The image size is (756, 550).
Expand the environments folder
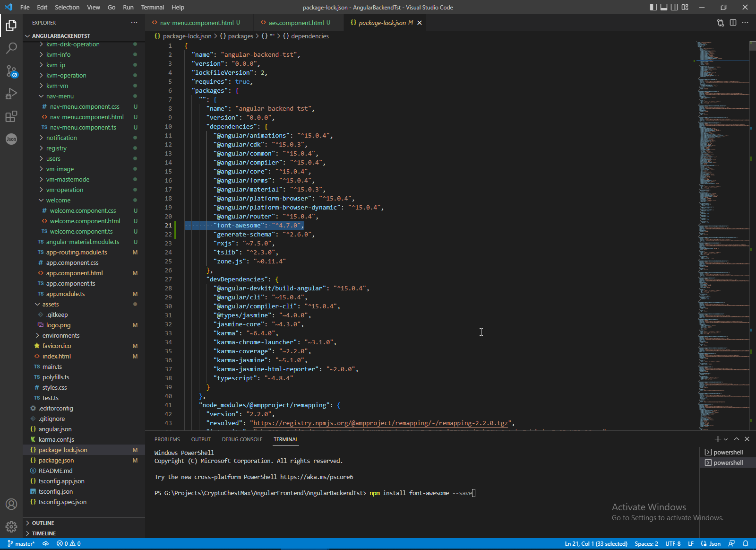pos(84,335)
